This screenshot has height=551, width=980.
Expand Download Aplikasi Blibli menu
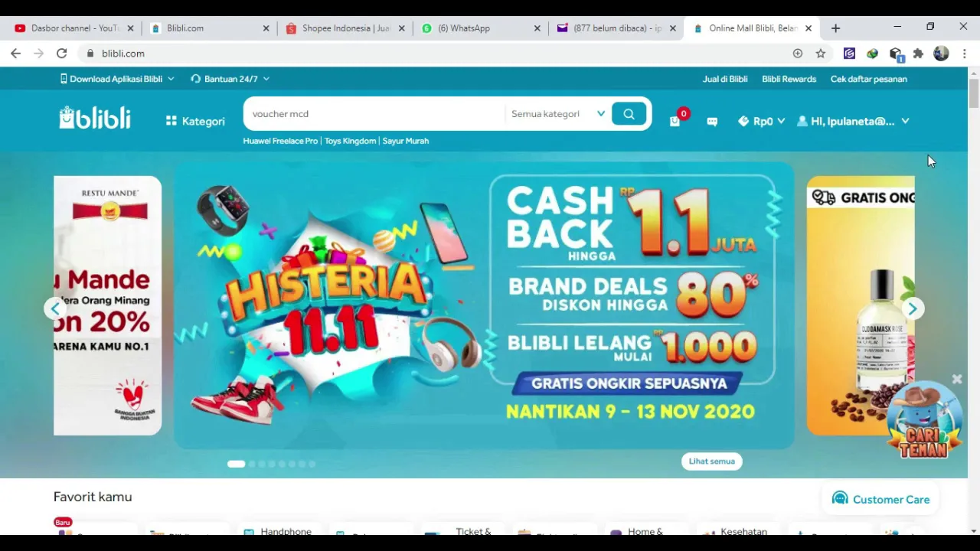[117, 79]
